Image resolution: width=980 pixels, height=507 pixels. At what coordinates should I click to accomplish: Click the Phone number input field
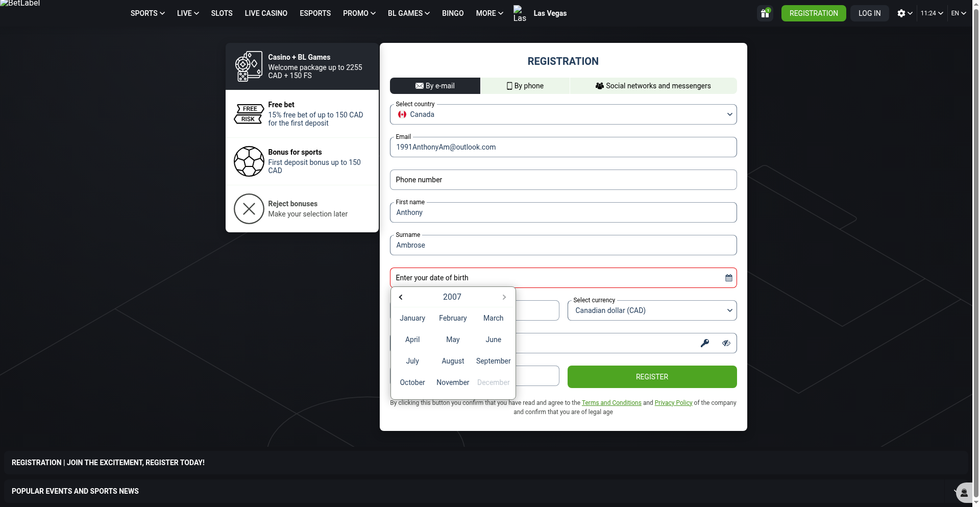tap(563, 180)
